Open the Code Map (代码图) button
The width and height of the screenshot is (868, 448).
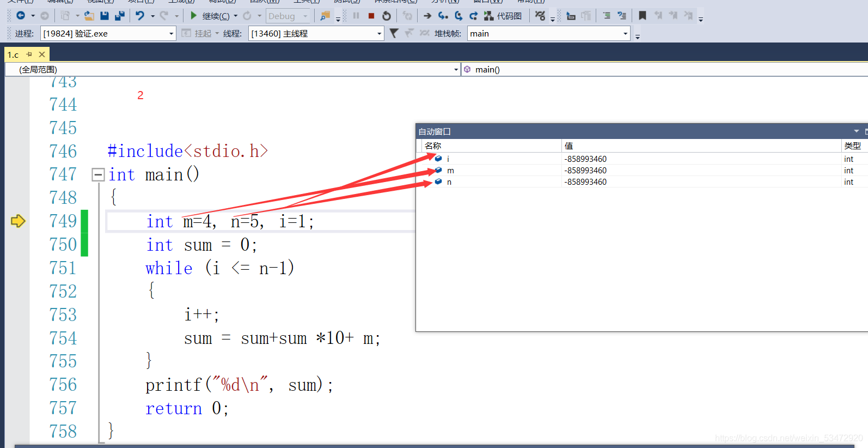(x=503, y=16)
